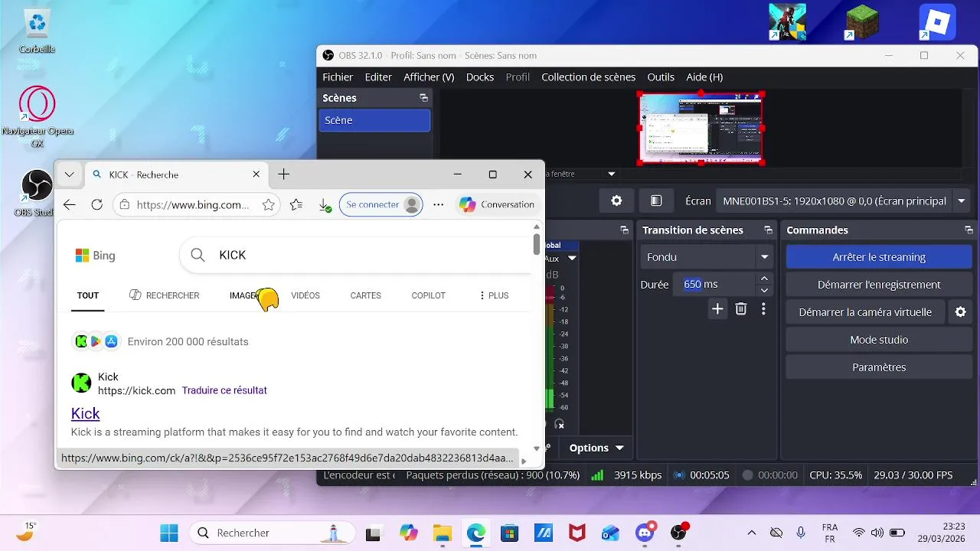Screen dimensions: 980x551
Task: Open Minecraft desktop shortcut
Action: click(x=862, y=22)
